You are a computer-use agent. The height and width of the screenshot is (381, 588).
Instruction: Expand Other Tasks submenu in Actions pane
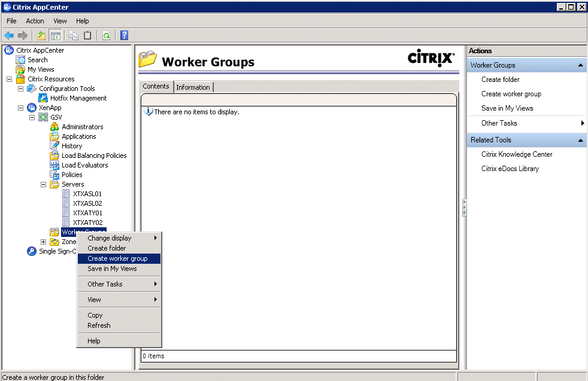click(583, 123)
